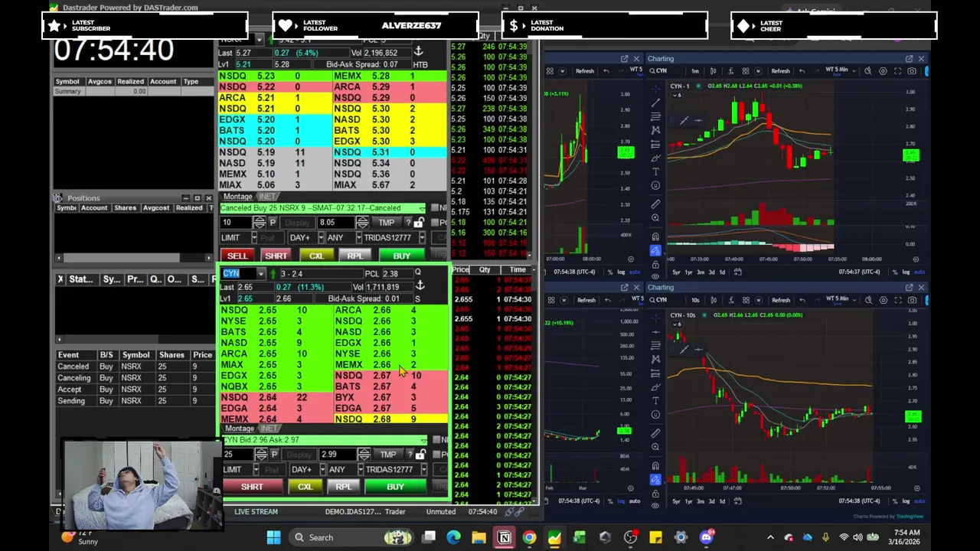Toggle lock all drawings in CYN-1 chart

point(655,264)
